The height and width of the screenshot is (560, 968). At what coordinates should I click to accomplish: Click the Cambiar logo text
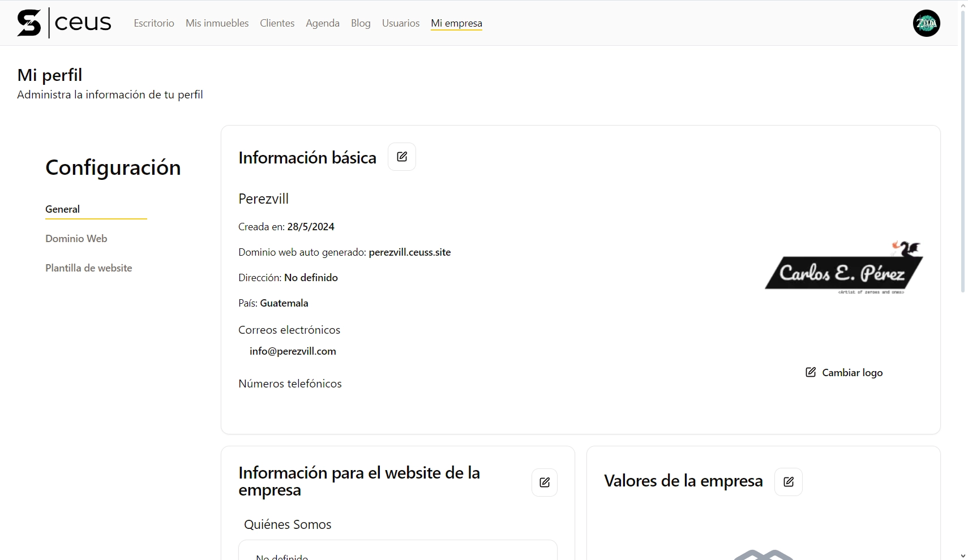[x=853, y=373]
